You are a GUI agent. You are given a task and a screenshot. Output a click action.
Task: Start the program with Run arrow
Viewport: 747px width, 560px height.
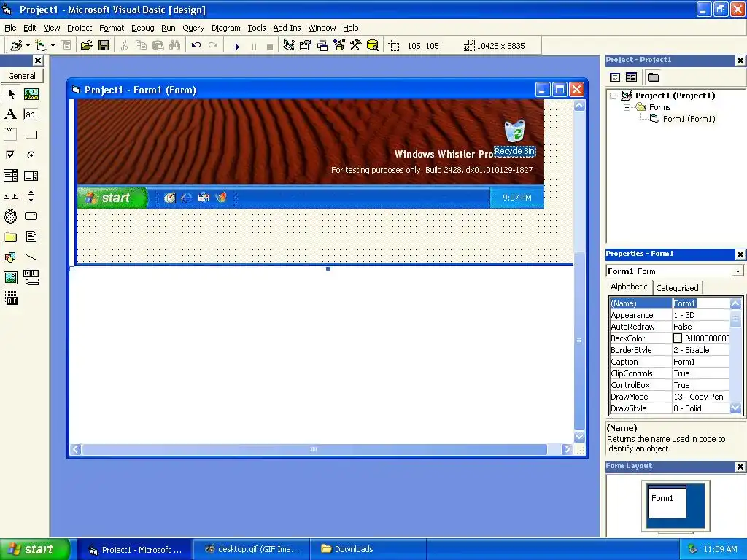tap(237, 46)
